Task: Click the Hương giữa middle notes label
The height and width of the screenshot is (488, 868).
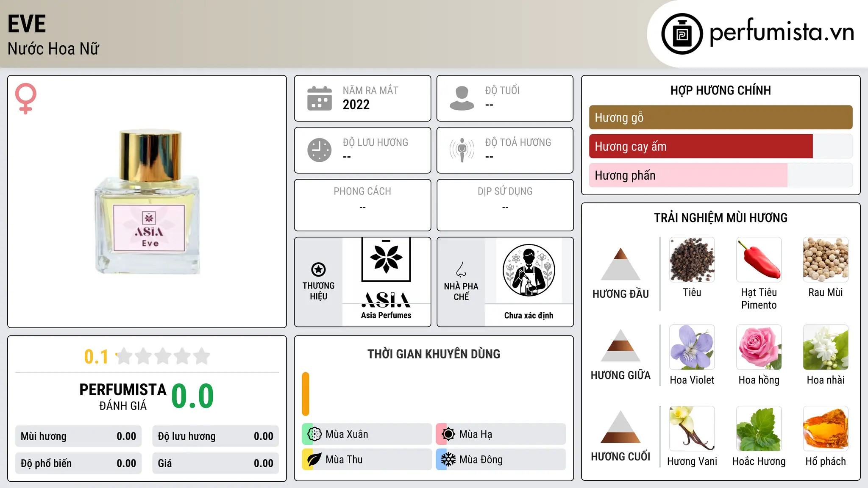Action: coord(620,375)
